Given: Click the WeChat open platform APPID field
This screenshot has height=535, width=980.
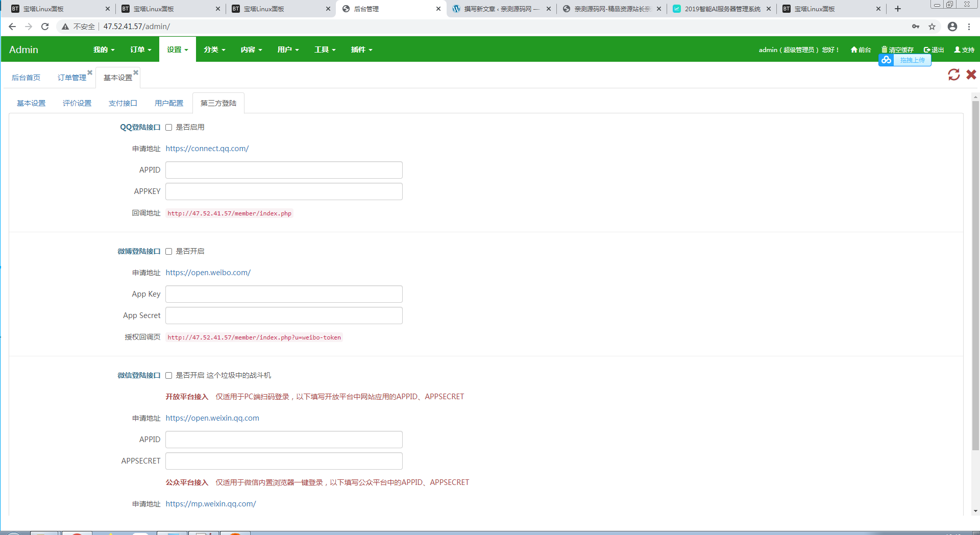Looking at the screenshot, I should click(x=284, y=440).
